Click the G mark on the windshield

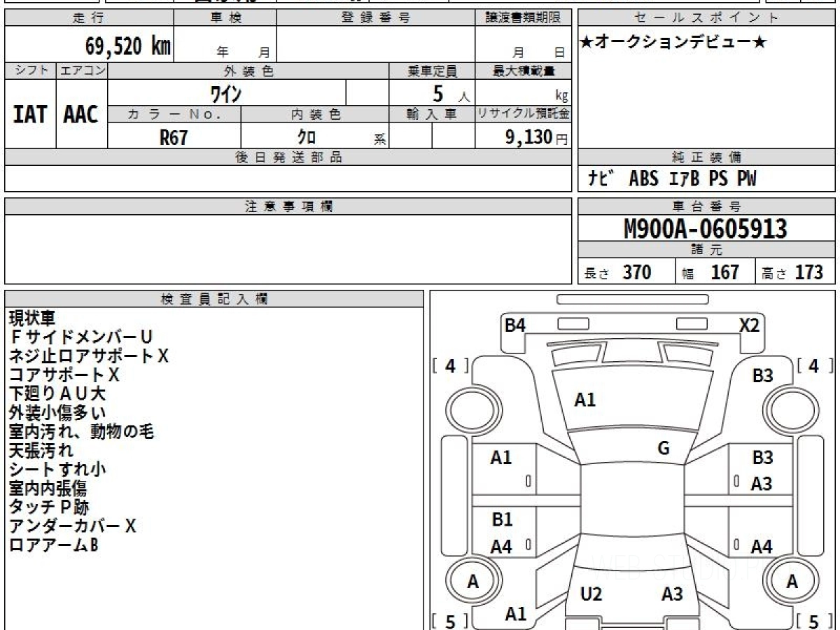click(664, 449)
